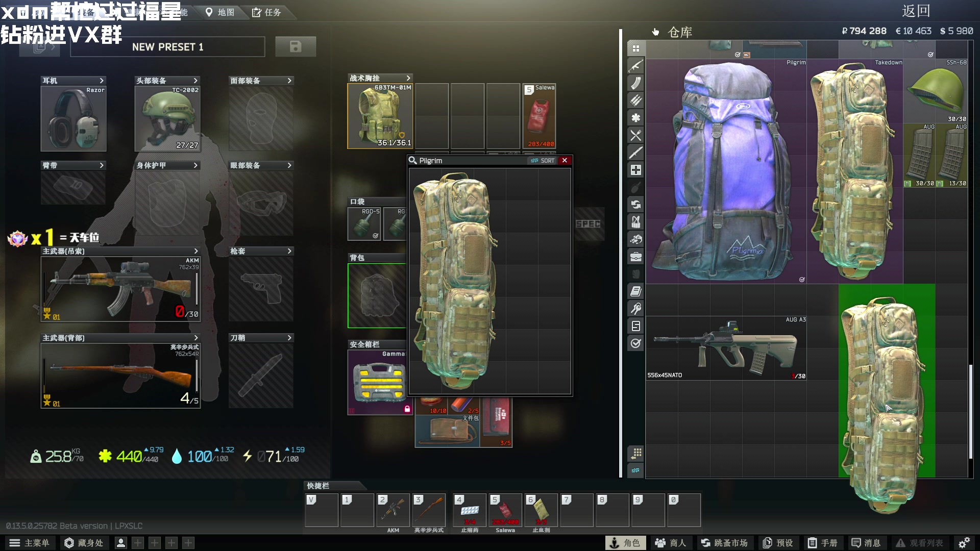This screenshot has height=551, width=980.
Task: Open the 主菜单 main menu
Action: 30,543
